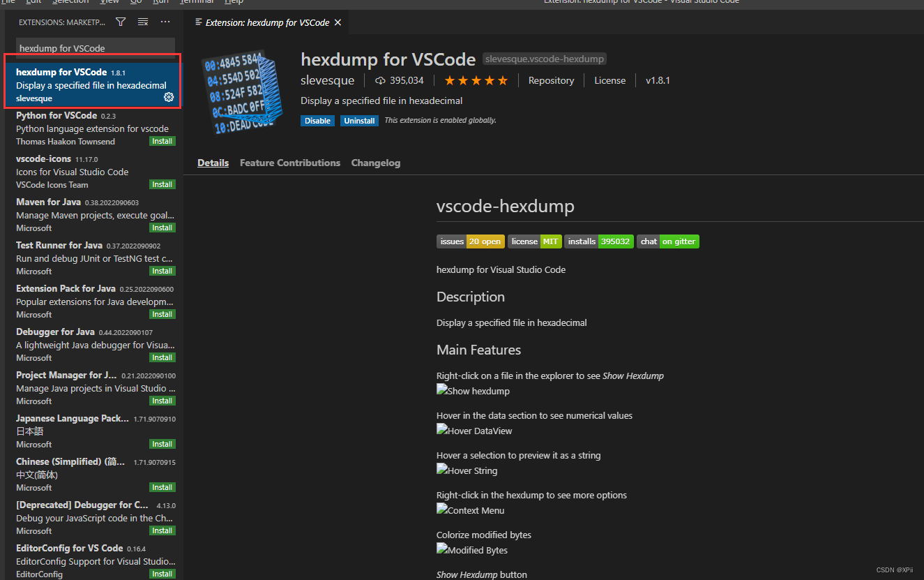The height and width of the screenshot is (580, 924).
Task: Open EditorConfig for VS Code entry title
Action: click(x=69, y=549)
